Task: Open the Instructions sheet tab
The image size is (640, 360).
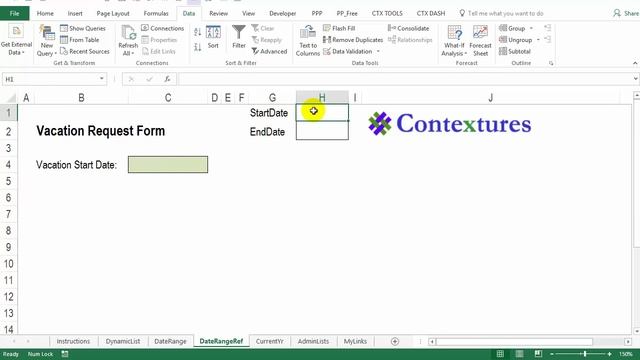Action: (73, 341)
